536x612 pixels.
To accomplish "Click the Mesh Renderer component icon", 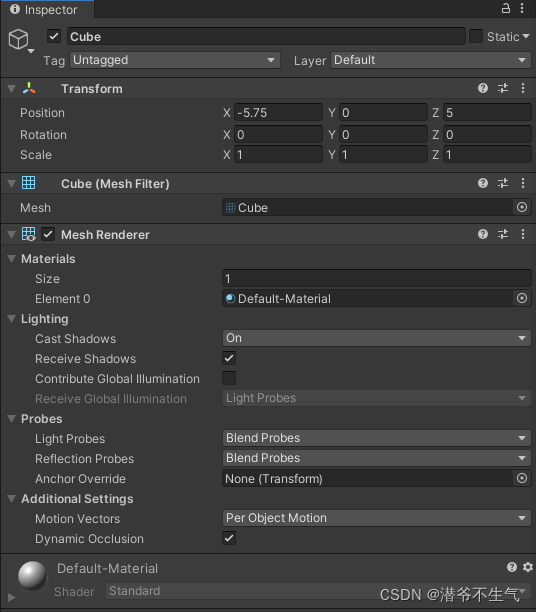I will click(x=28, y=234).
